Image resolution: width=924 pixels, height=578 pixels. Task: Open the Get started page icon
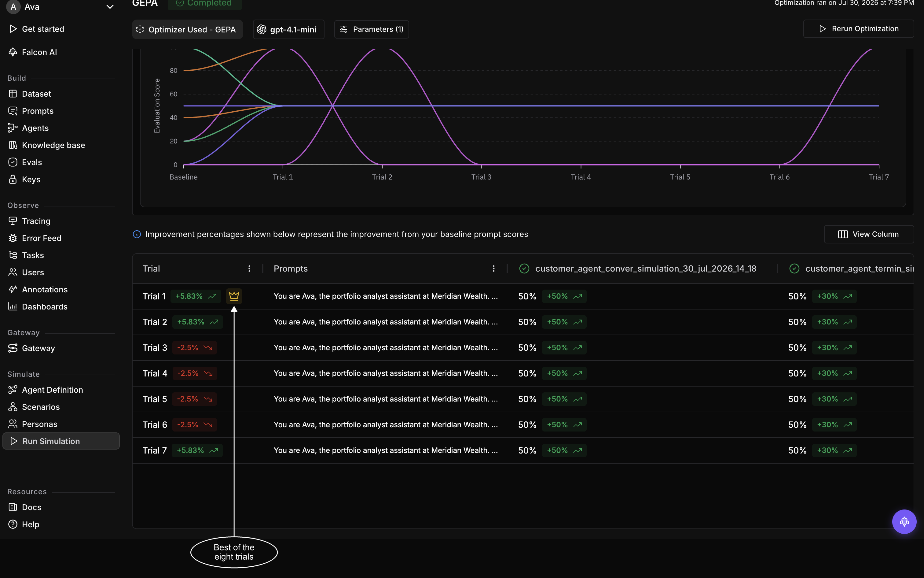click(x=13, y=29)
